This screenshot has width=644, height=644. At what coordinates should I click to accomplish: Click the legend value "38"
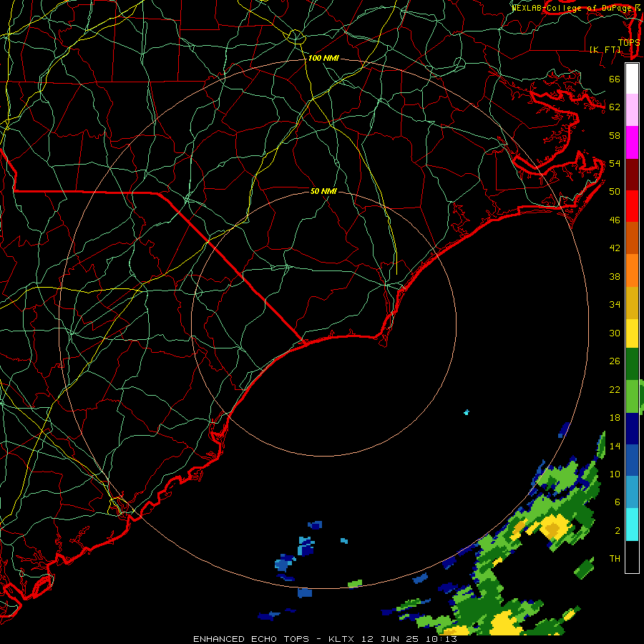[x=615, y=276]
